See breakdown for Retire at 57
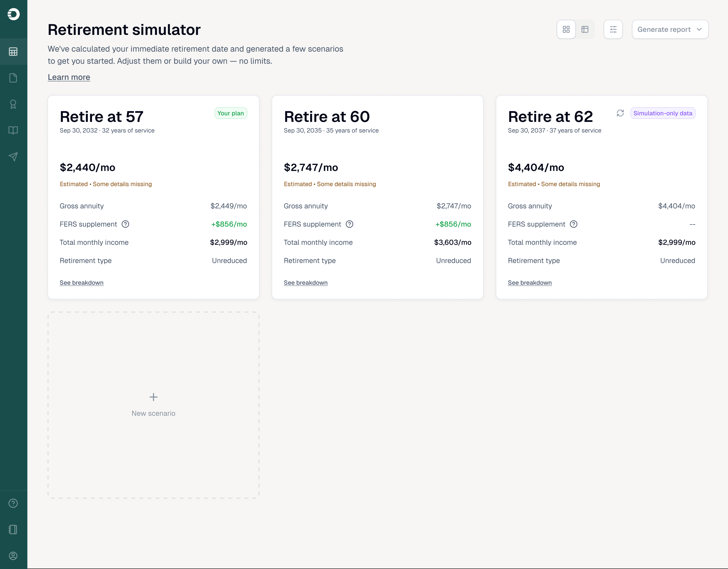The image size is (728, 569). click(81, 282)
